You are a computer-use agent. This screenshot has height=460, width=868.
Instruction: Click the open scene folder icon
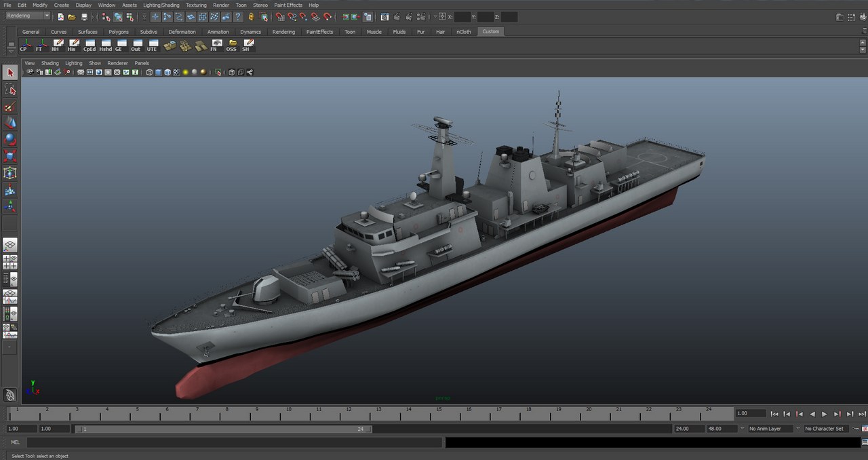[x=72, y=17]
